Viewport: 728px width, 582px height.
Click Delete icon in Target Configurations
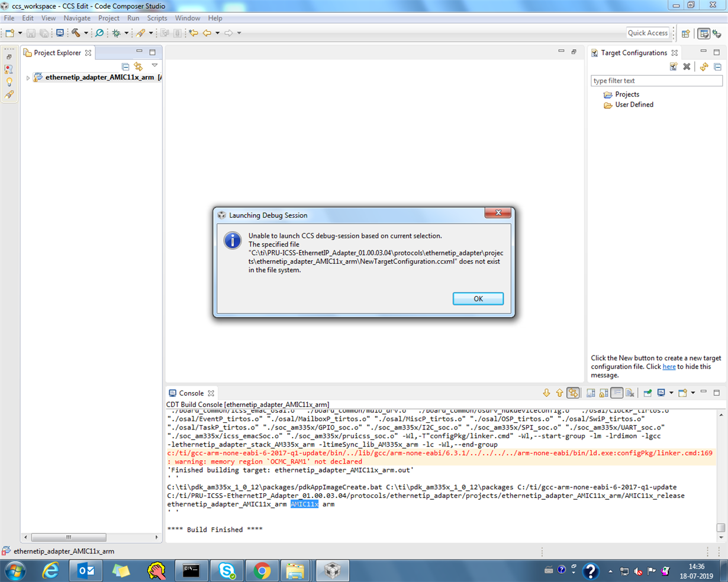pos(687,67)
